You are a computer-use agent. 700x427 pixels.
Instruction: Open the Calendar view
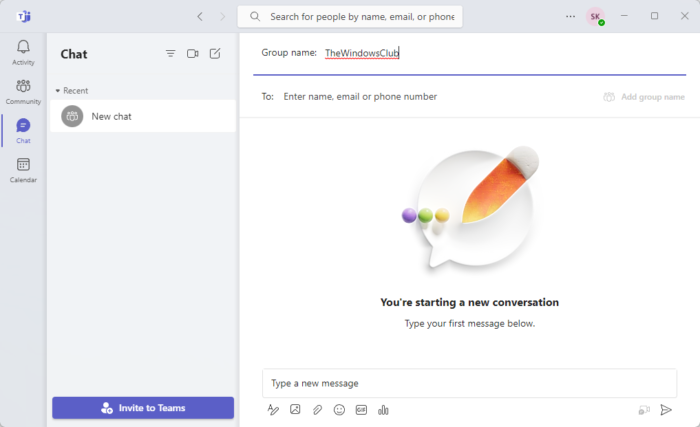pos(23,170)
